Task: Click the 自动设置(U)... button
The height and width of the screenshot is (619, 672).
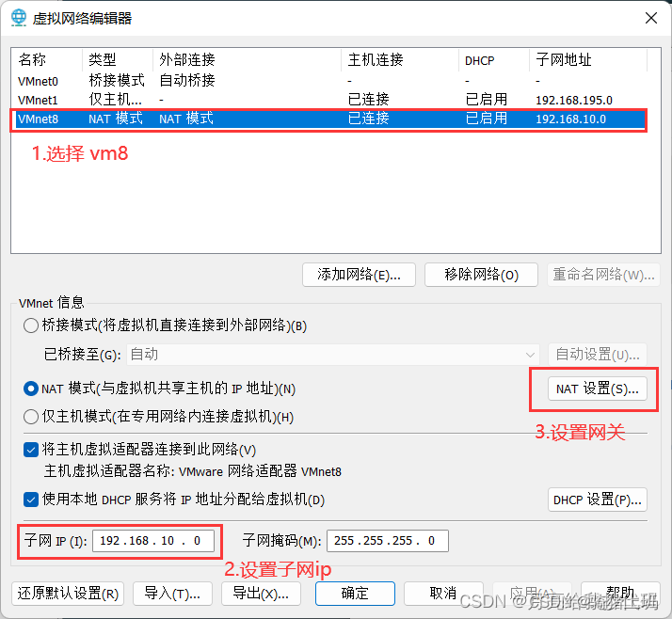Action: click(598, 355)
